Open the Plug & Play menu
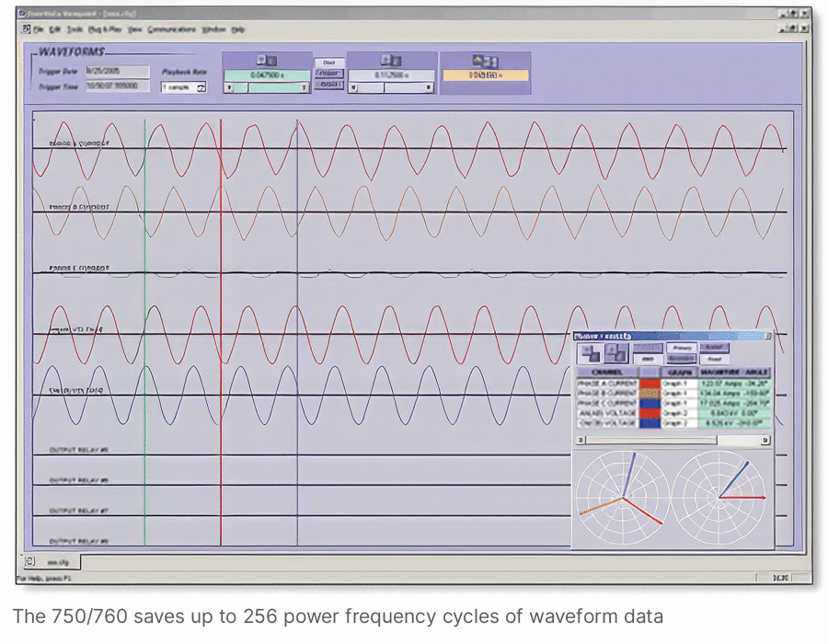Viewport: 828px width, 644px height. [105, 29]
